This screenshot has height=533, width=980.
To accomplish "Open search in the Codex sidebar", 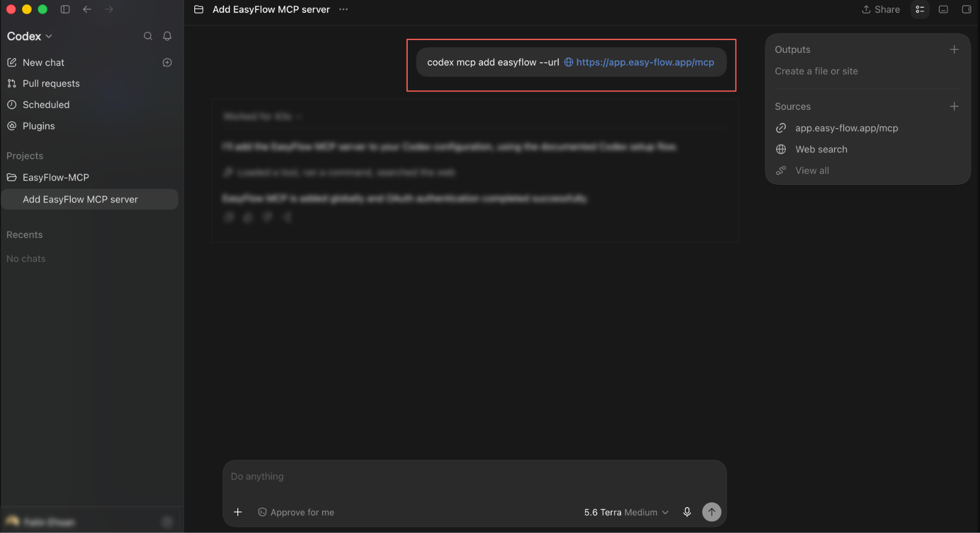I will pos(148,36).
